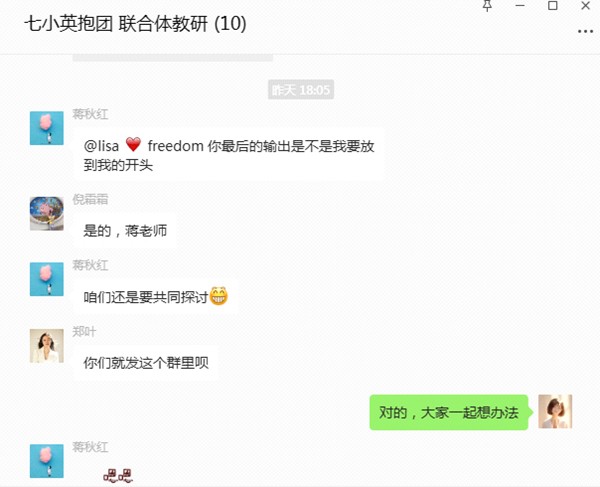Click the grinning emoji after 咱们还是要共同探讨
The width and height of the screenshot is (600, 487).
[x=218, y=296]
